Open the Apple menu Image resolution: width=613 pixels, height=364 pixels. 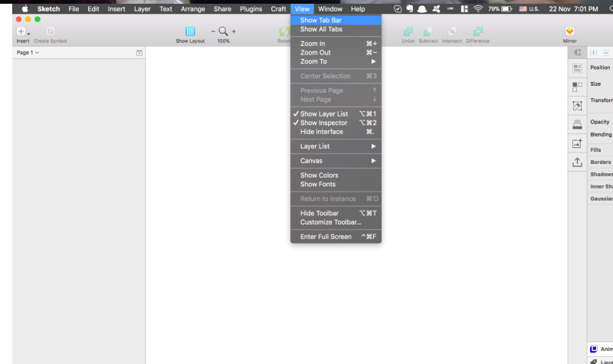(25, 8)
